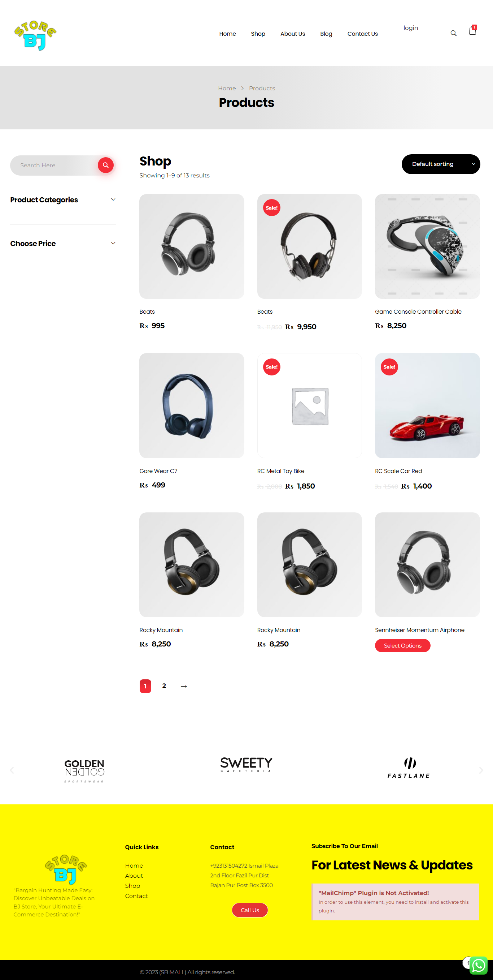Click the scroll-to-top arrow button

pyautogui.click(x=467, y=963)
